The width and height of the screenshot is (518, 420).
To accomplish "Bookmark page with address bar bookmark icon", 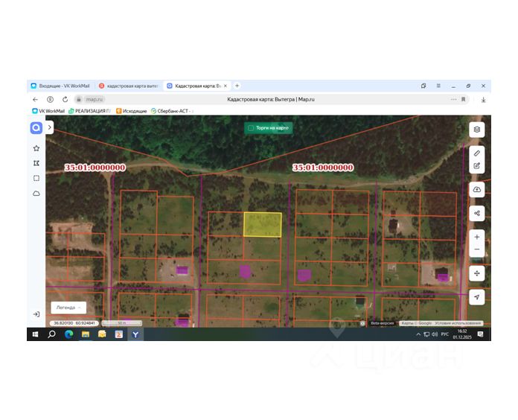I will pos(464,100).
